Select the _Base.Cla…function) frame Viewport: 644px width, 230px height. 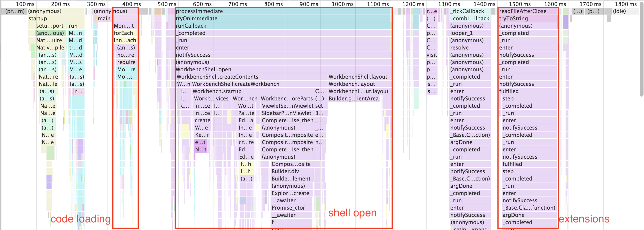coord(529,208)
